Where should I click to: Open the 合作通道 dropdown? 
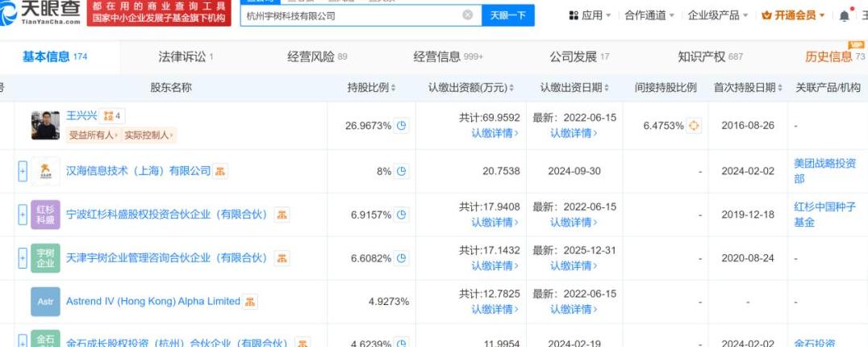point(649,15)
